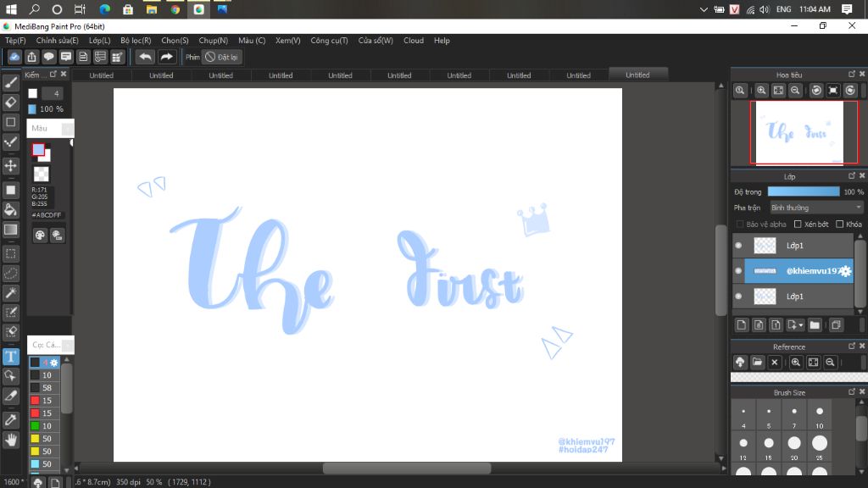Adjust the Độ trong opacity slider
Viewport: 868px width, 488px height.
(804, 191)
